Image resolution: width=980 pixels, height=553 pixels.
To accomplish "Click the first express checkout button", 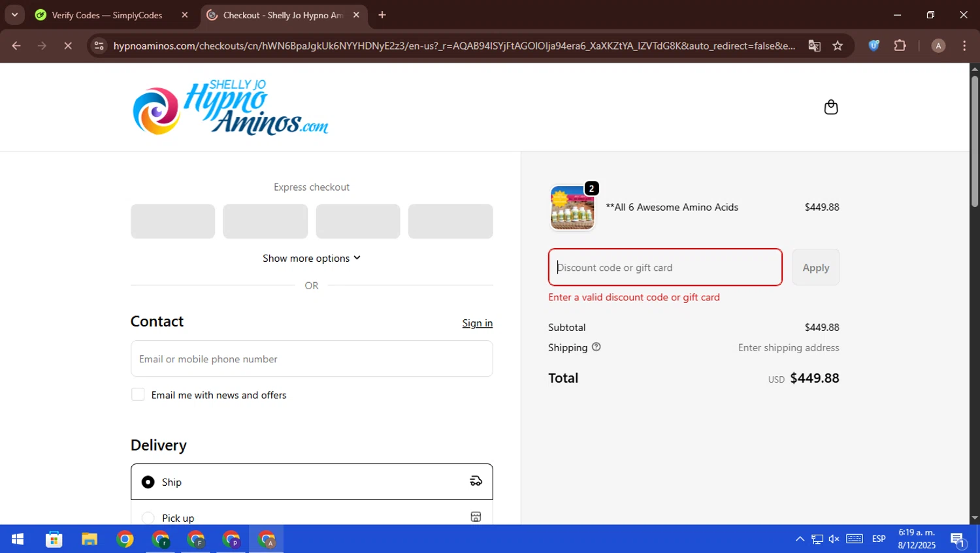I will click(172, 221).
